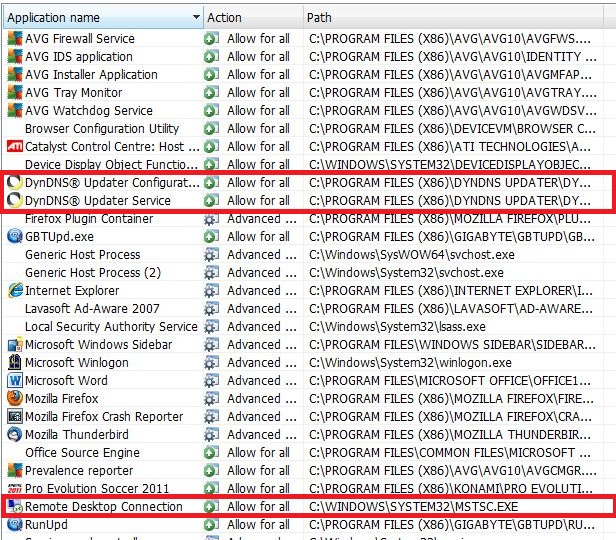
Task: Click the Microsoft Word icon
Action: [15, 381]
